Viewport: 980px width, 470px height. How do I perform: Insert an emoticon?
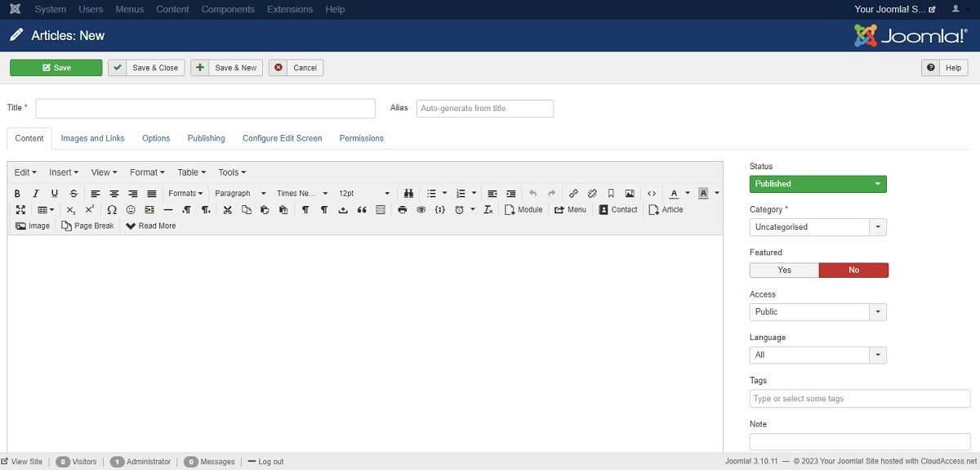[x=131, y=210]
